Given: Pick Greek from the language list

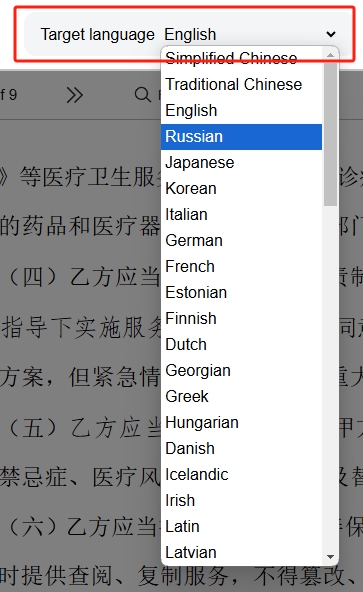Looking at the screenshot, I should click(x=241, y=397).
